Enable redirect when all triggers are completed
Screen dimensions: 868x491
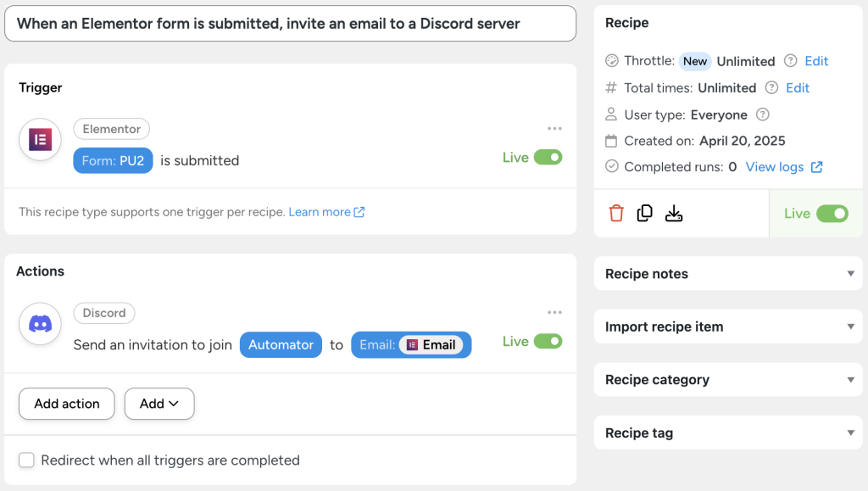(x=26, y=460)
